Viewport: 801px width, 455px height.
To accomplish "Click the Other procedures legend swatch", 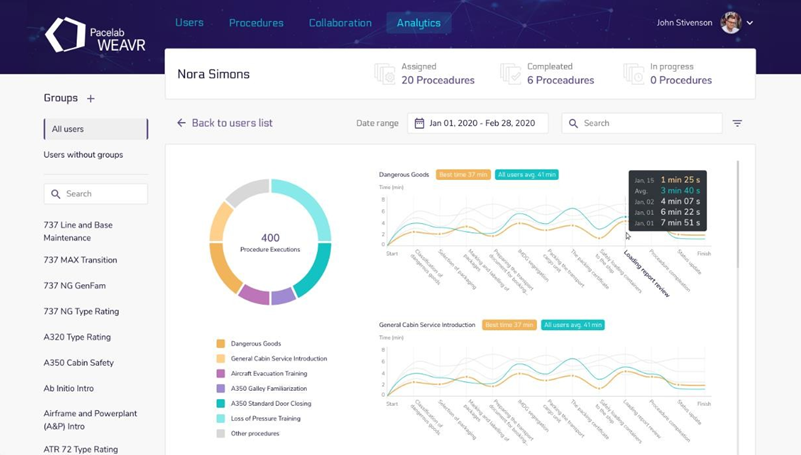I will click(x=221, y=434).
